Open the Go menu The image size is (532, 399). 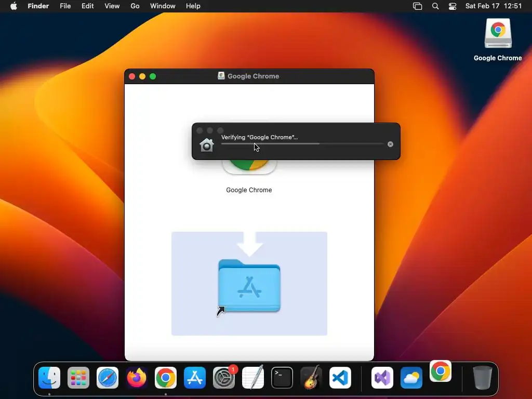coord(135,6)
